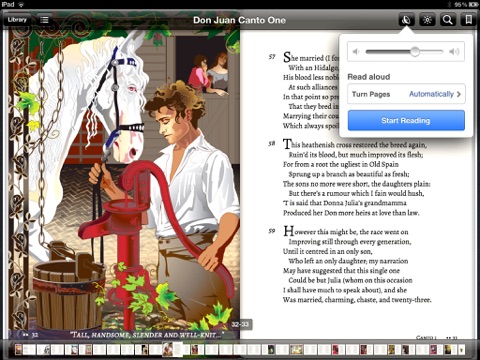
Task: Tap the Wi-Fi icon in status bar
Action: point(21,4)
